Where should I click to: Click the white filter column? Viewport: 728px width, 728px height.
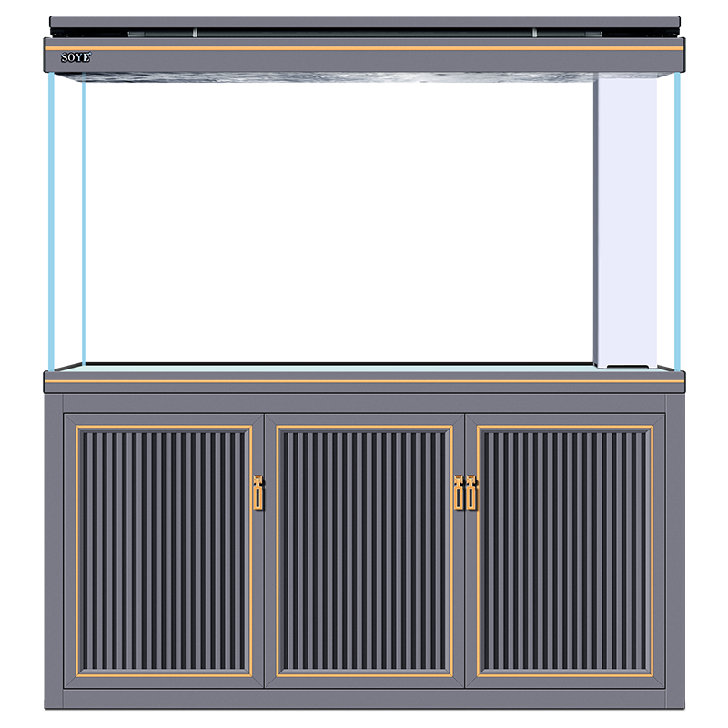pos(628,218)
